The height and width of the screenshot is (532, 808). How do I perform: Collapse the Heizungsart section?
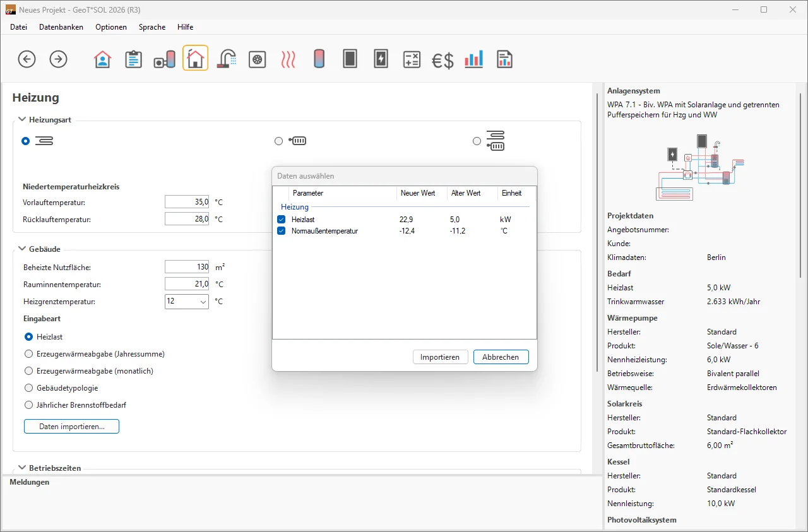click(x=22, y=119)
